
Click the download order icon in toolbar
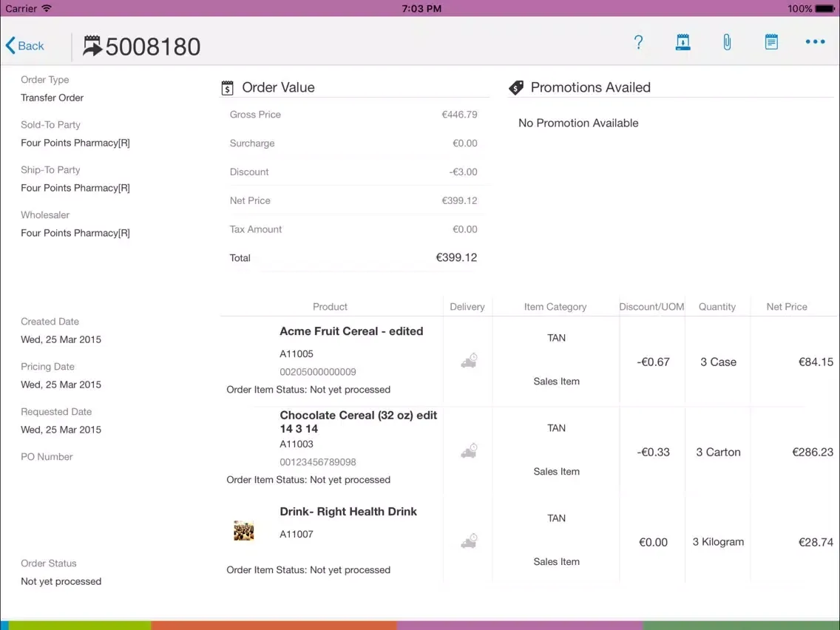coord(682,43)
